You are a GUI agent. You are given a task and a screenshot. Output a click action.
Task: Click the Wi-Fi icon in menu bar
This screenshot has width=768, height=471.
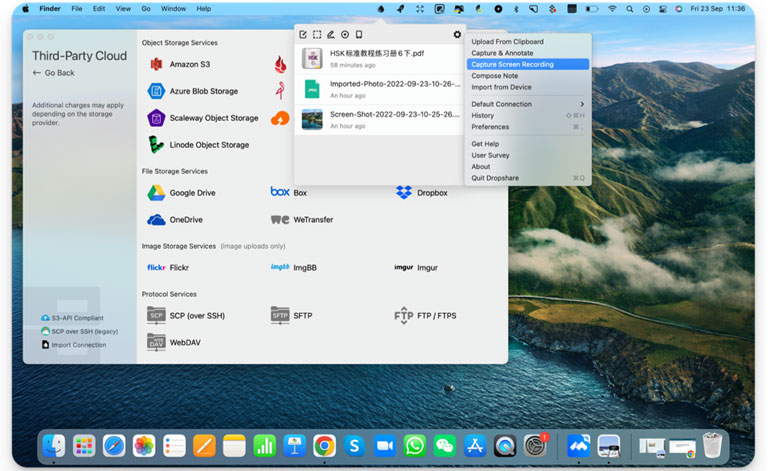[612, 9]
